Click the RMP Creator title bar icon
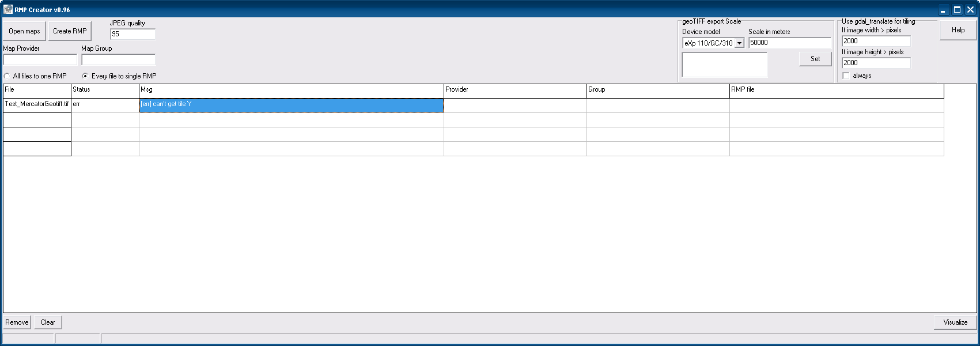 click(8, 9)
